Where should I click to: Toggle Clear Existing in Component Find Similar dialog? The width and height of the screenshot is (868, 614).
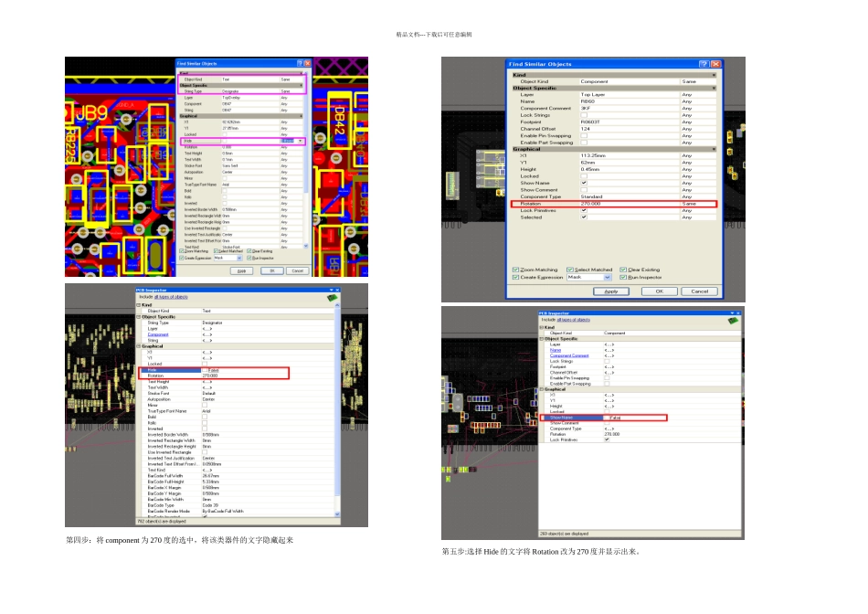pyautogui.click(x=623, y=270)
